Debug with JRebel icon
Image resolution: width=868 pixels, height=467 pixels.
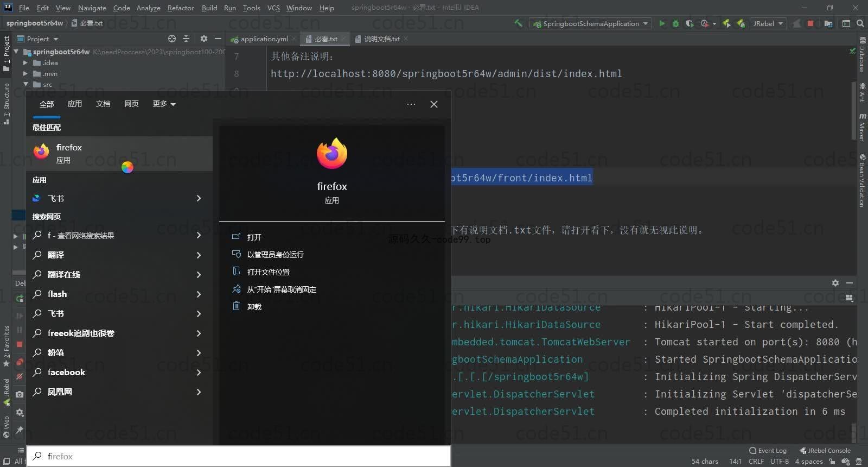741,23
